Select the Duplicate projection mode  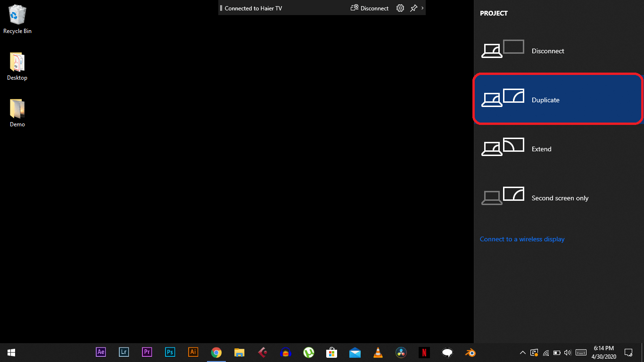click(x=545, y=99)
